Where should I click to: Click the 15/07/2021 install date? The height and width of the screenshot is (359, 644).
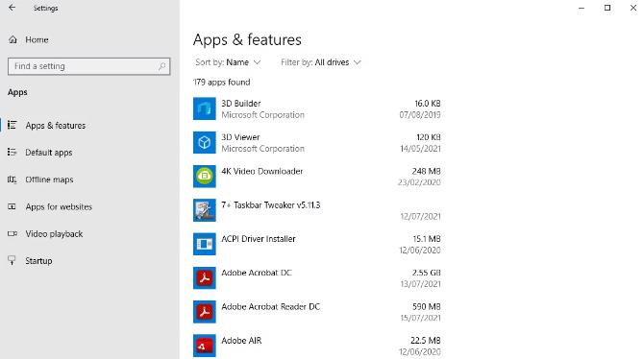(421, 318)
